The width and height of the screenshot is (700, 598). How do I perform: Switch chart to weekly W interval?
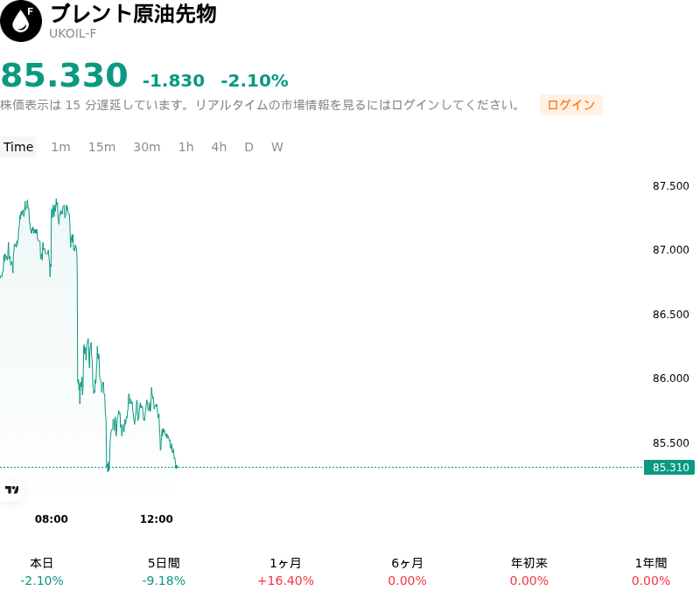[277, 147]
